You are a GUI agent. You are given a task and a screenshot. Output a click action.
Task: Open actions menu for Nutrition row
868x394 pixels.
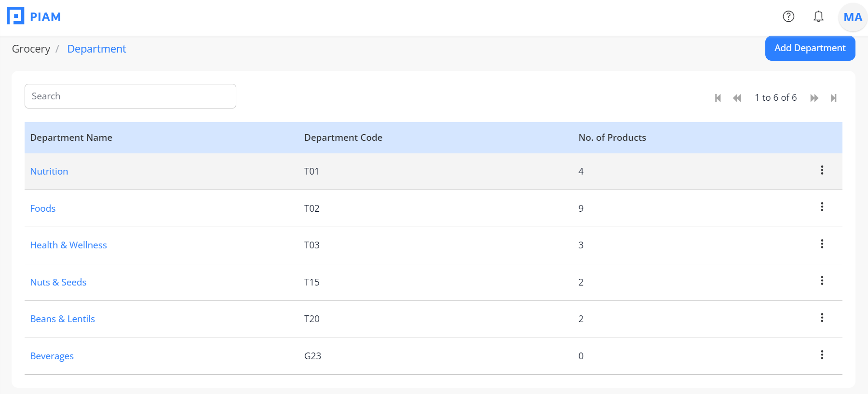click(x=822, y=170)
